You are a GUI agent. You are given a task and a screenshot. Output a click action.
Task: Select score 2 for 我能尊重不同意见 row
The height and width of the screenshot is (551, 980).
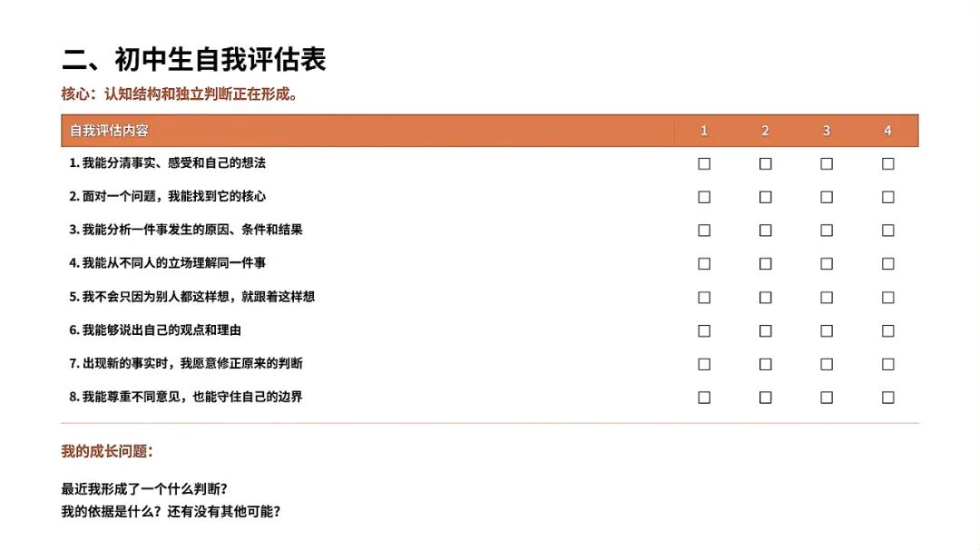point(765,398)
